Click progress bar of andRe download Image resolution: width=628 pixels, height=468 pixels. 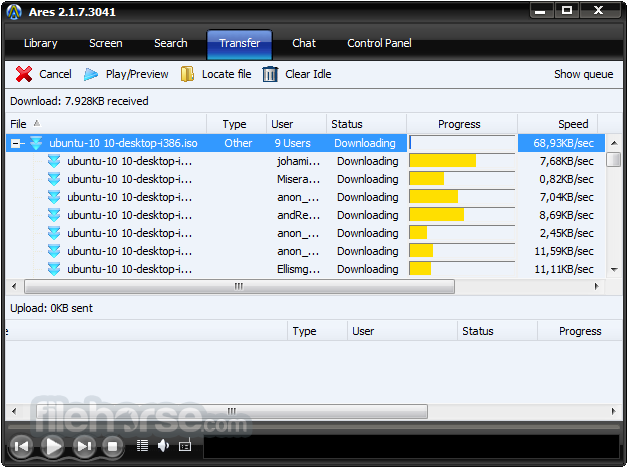pyautogui.click(x=462, y=215)
